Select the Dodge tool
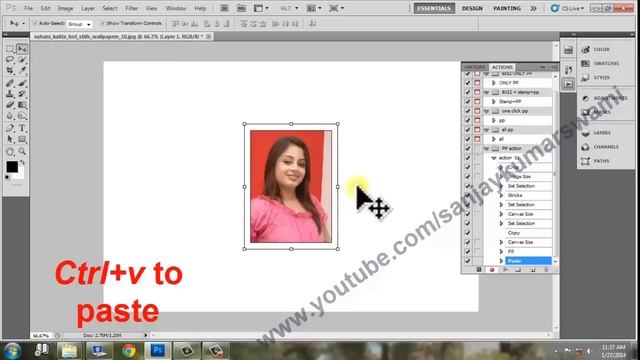This screenshot has height=360, width=640. 22,116
